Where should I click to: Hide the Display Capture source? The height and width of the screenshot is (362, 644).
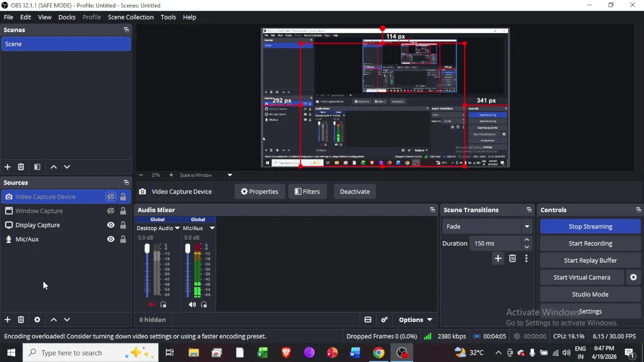pyautogui.click(x=111, y=225)
